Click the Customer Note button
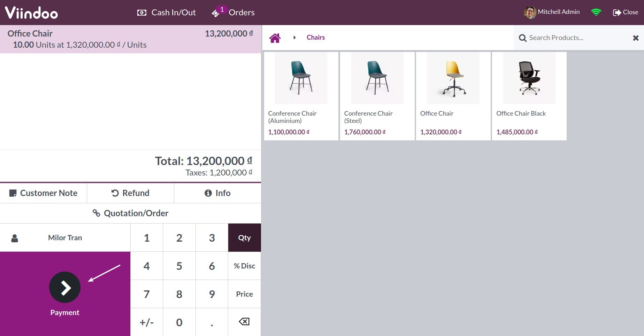 43,193
